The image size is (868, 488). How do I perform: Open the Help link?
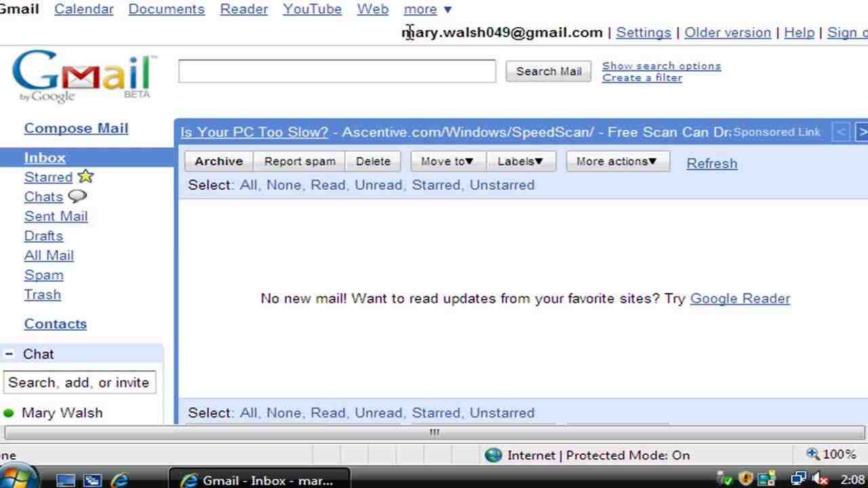[x=799, y=33]
